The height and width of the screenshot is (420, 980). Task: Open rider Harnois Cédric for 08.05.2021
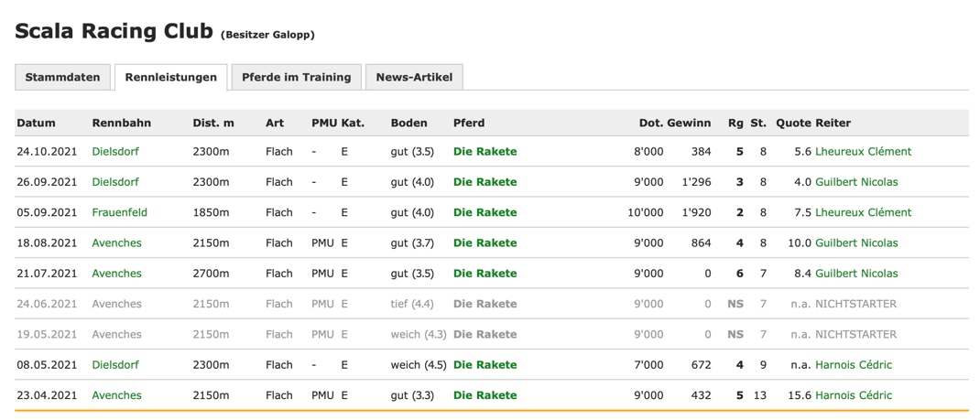coord(853,365)
